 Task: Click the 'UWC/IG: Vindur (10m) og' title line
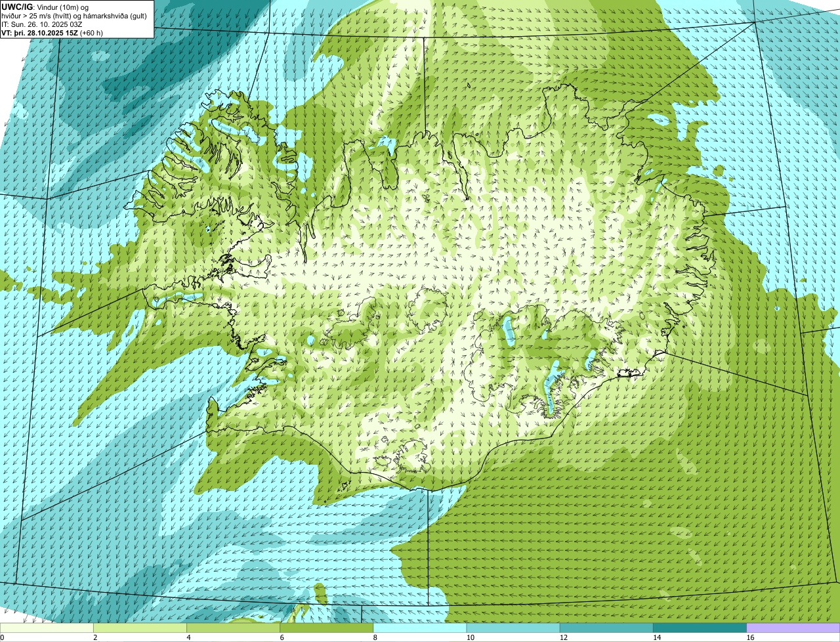[x=45, y=7]
